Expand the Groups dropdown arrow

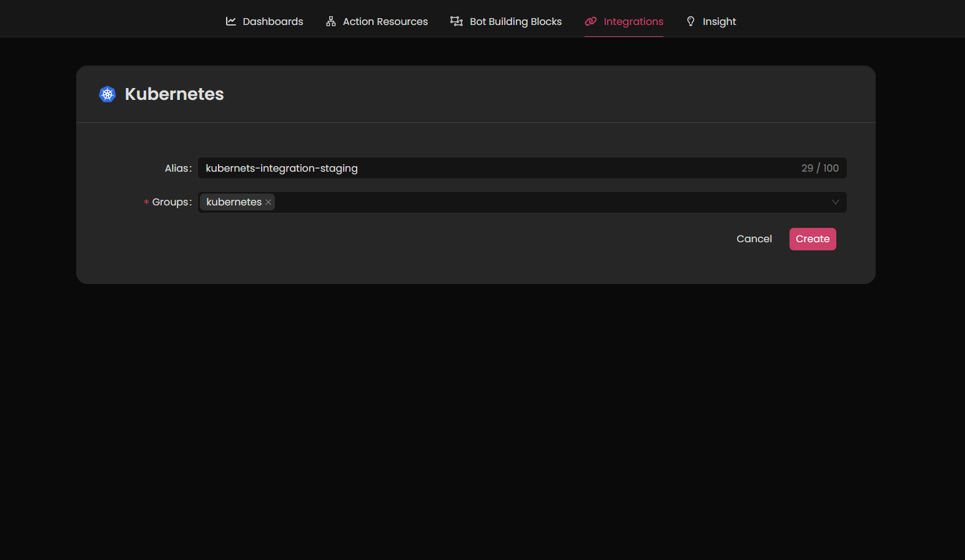835,202
